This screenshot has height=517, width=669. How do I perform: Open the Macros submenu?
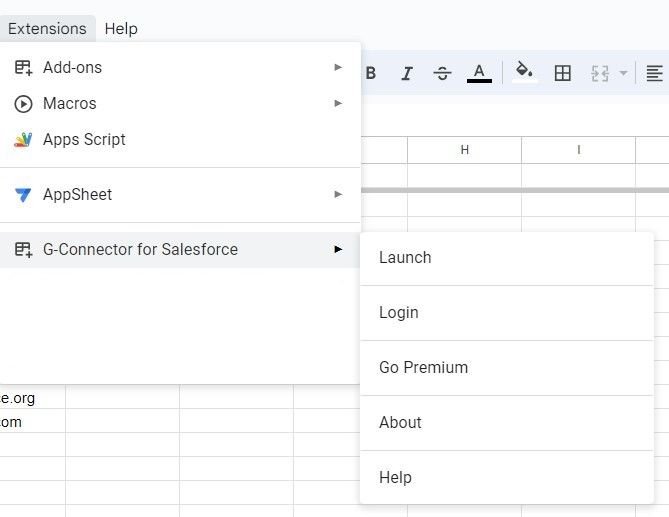click(180, 103)
